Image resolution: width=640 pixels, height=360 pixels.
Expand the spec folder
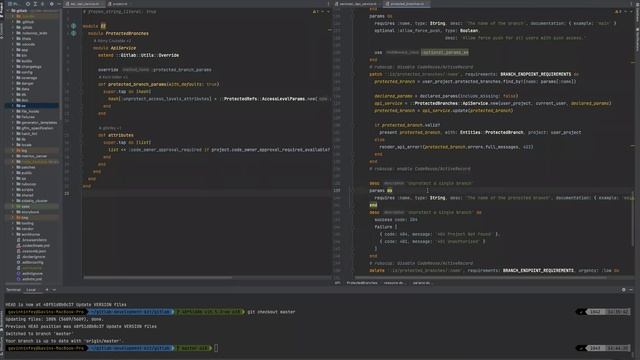click(13, 207)
